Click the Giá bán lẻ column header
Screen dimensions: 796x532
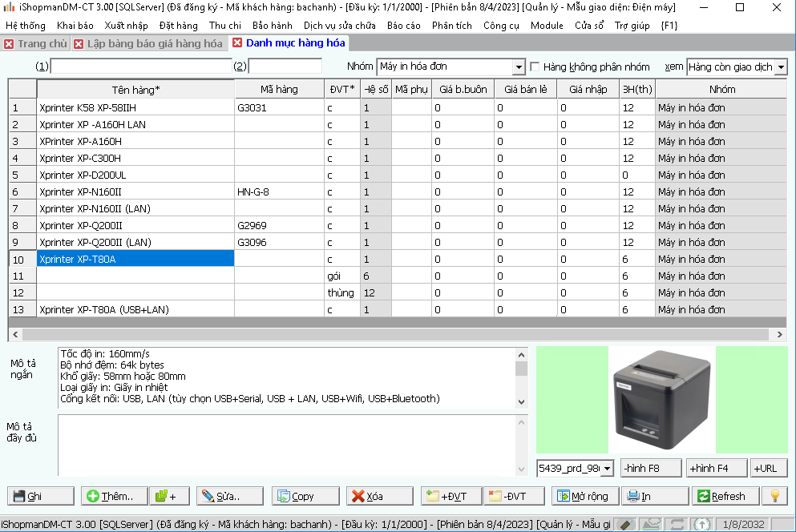[x=525, y=90]
